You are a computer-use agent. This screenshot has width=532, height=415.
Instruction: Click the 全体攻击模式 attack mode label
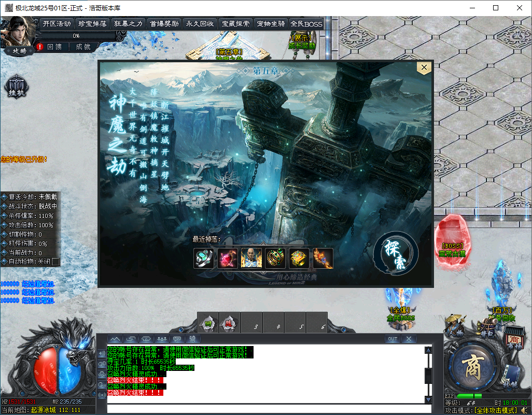pyautogui.click(x=496, y=410)
